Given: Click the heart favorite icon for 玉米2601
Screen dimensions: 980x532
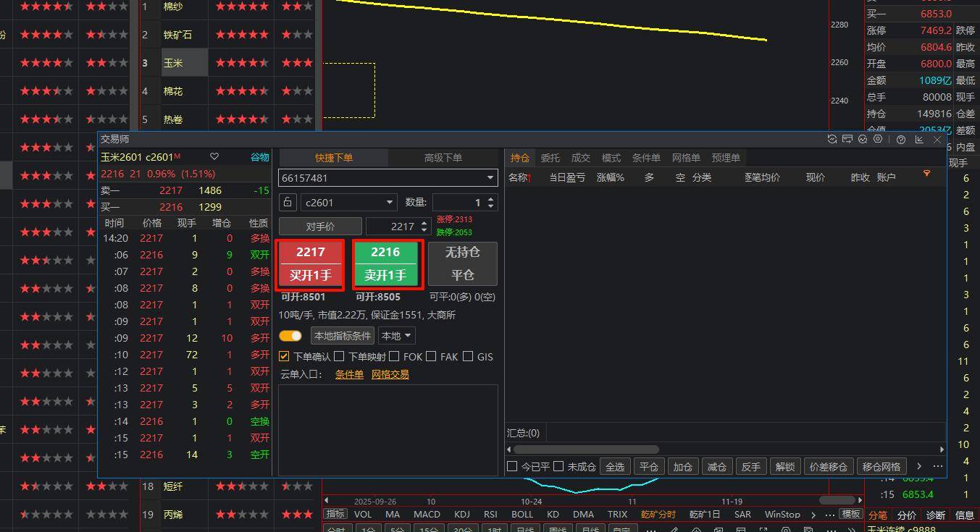Looking at the screenshot, I should [214, 157].
